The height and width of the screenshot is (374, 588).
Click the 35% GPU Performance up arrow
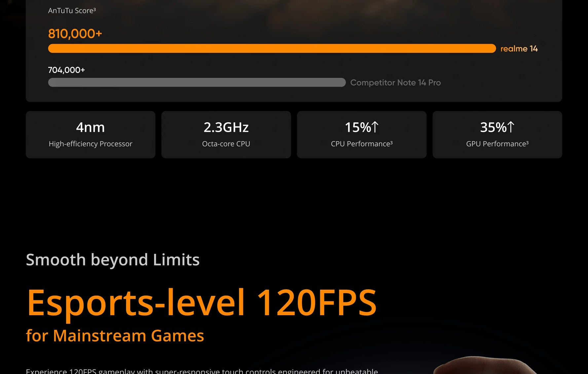tap(511, 127)
